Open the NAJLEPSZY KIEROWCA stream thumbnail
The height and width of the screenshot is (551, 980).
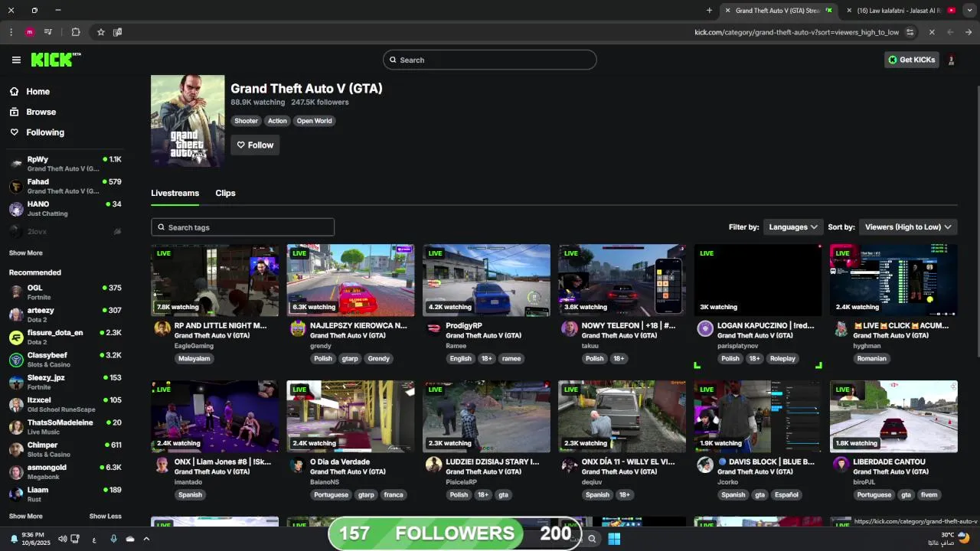[351, 280]
